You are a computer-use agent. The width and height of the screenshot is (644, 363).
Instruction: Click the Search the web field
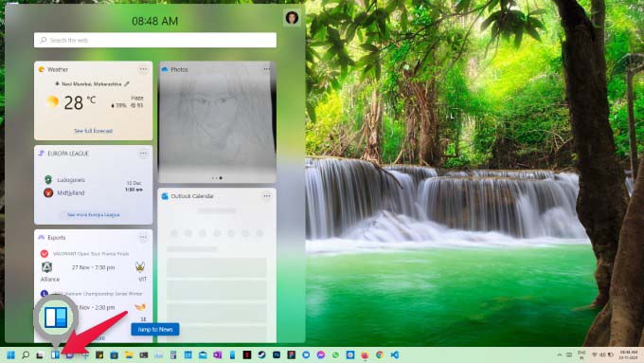pyautogui.click(x=155, y=40)
